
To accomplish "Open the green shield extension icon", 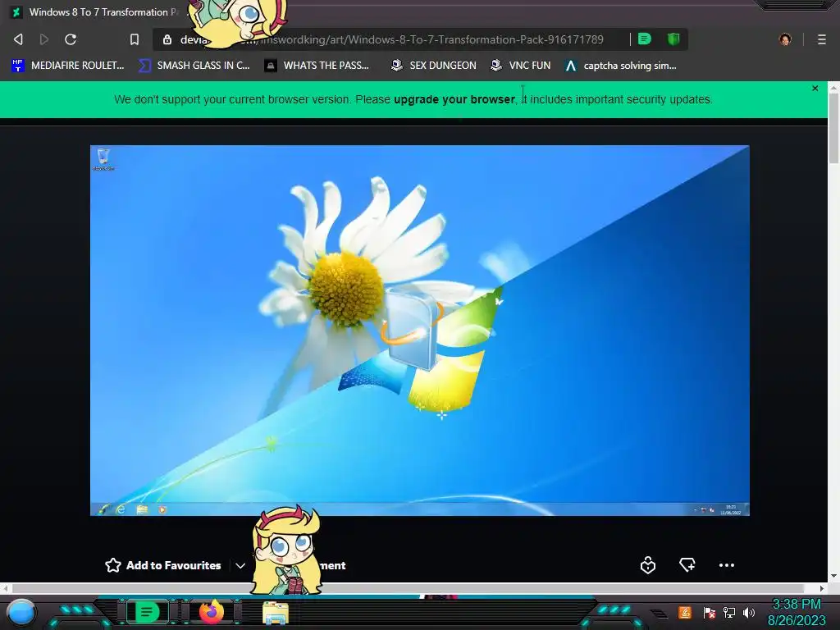I will pos(673,39).
